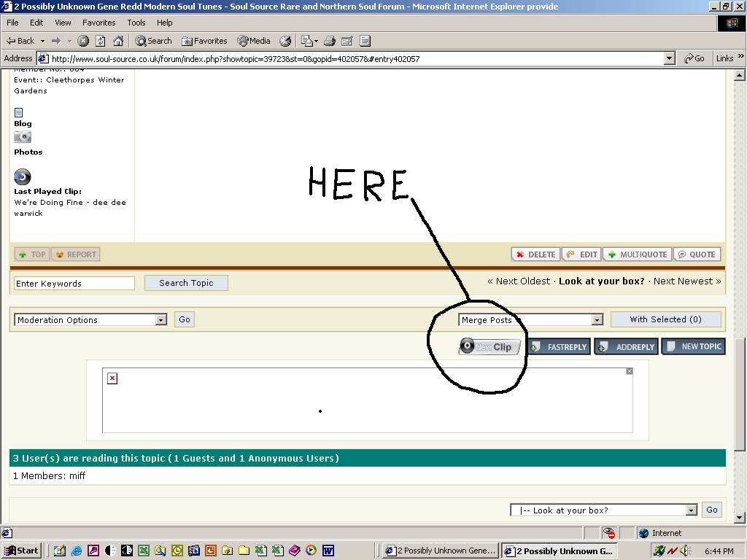Expand the forum jump dropdown
The image size is (747, 560).
click(692, 510)
